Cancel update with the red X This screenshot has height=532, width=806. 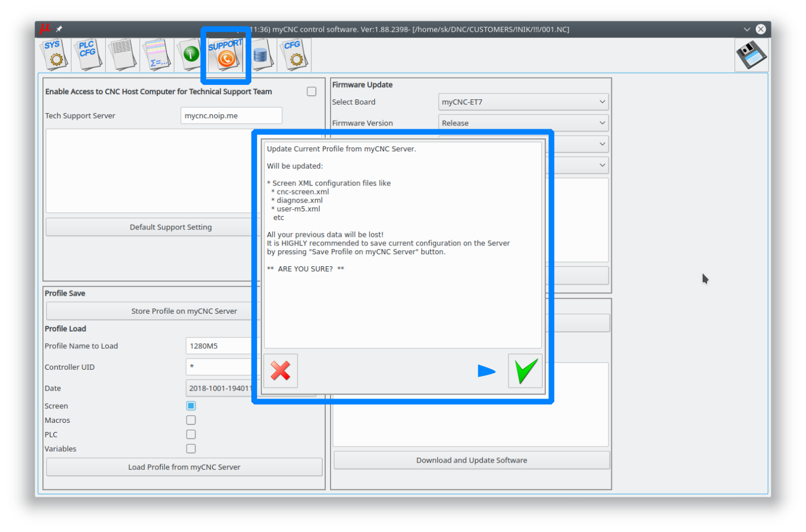(281, 371)
